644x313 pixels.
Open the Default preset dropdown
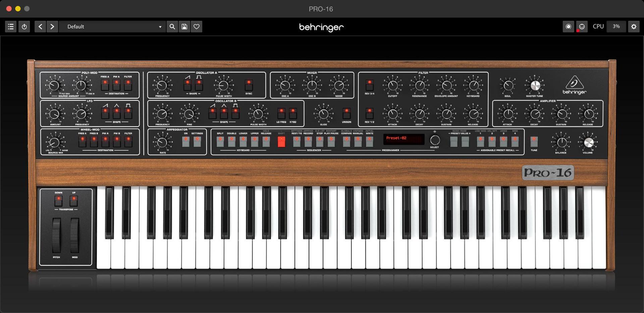[112, 27]
